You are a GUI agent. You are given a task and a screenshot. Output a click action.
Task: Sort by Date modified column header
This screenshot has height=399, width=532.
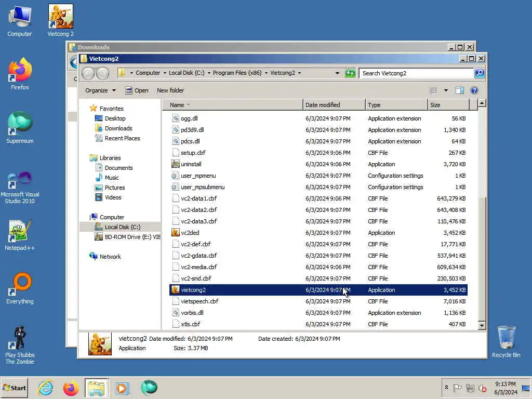[x=334, y=105]
